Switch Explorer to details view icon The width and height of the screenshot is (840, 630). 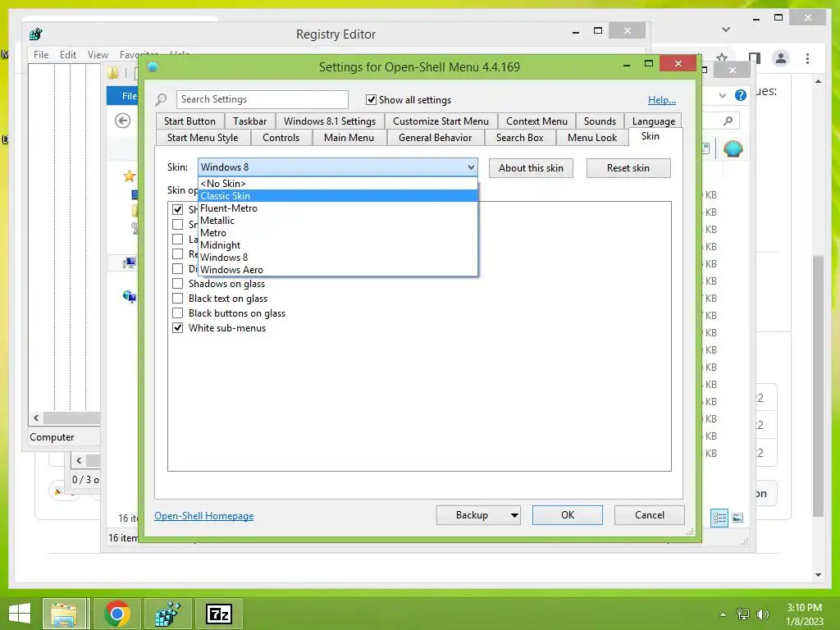pos(719,518)
